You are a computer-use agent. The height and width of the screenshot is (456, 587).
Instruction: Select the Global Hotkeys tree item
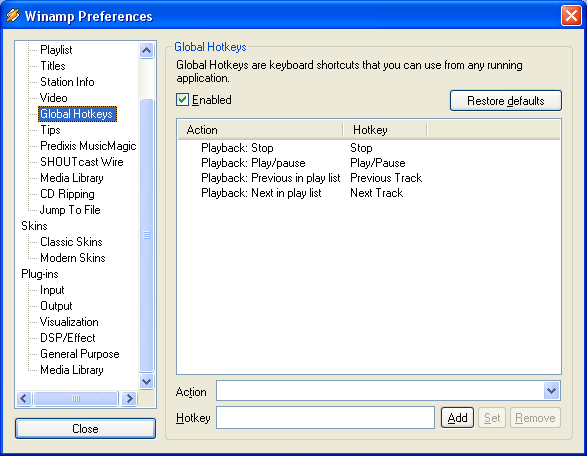point(77,114)
